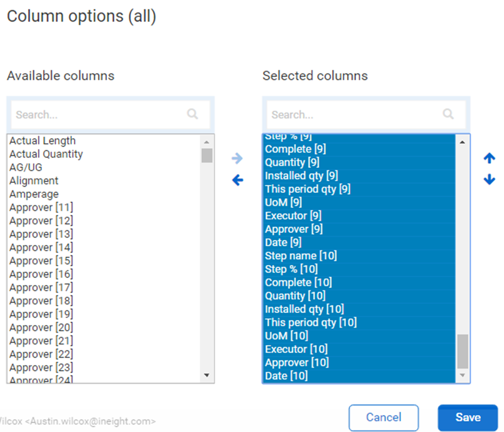This screenshot has height=432, width=504.
Task: Select Approver [15] in Available columns
Action: (x=41, y=261)
